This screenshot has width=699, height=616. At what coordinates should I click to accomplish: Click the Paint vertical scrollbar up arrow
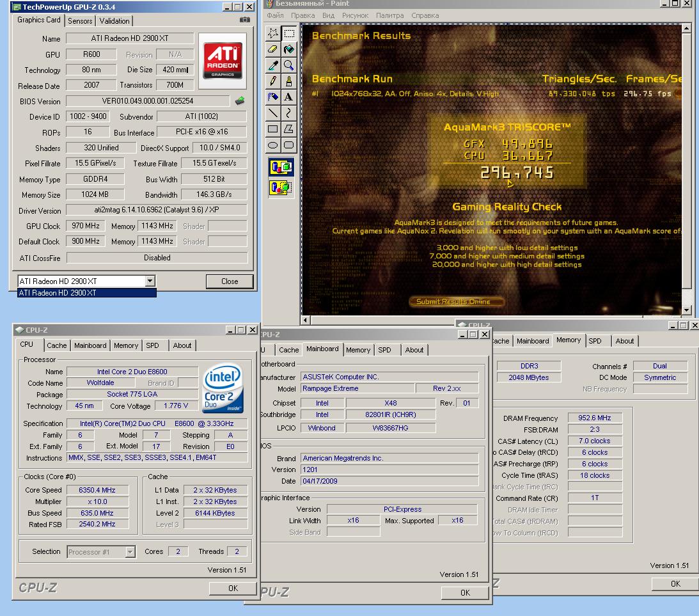(x=686, y=28)
